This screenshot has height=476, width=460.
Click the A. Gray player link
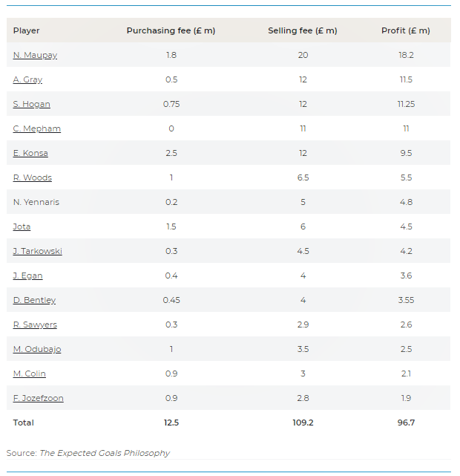27,79
